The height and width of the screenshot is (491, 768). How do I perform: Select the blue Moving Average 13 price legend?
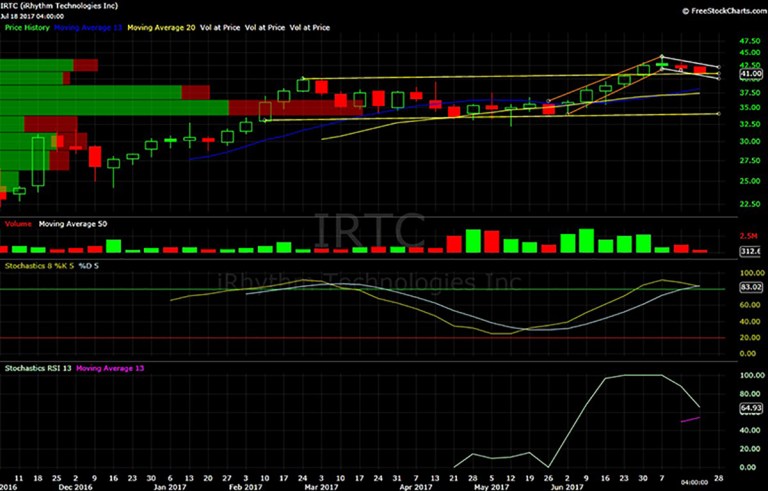point(88,28)
